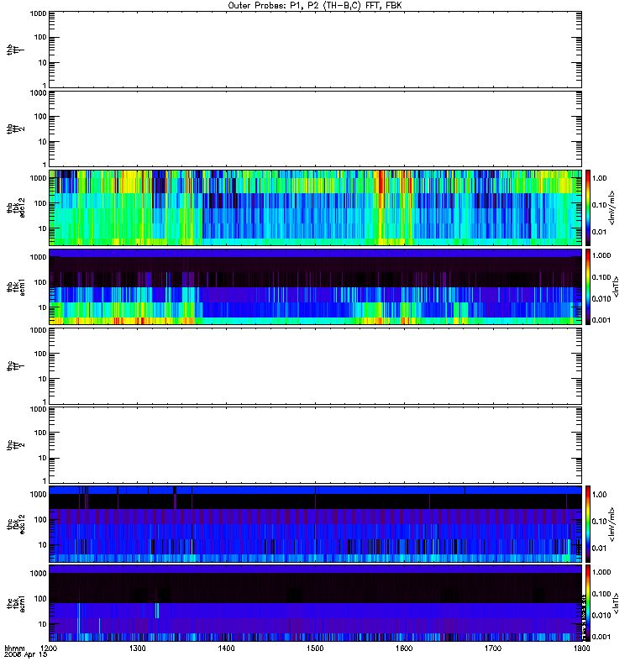Click inside the thc fbk scm1 spectrogram panel
Viewport: 630px width, 672px height.
coord(315,603)
